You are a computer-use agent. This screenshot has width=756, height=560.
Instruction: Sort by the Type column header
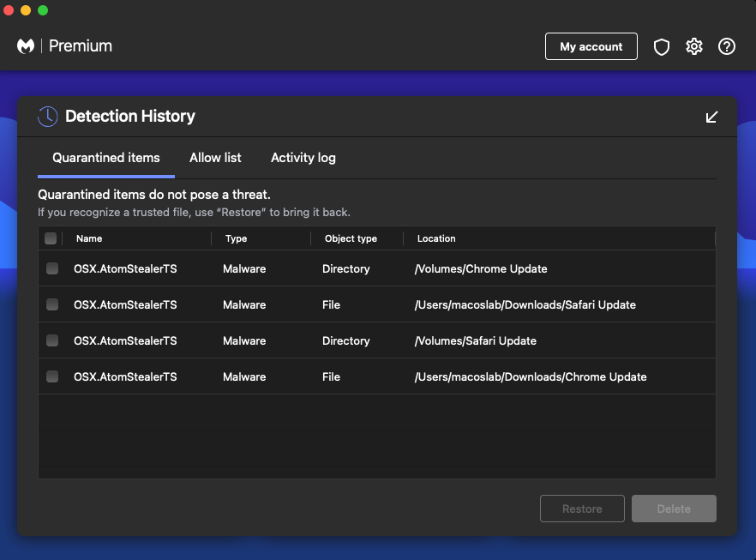[237, 238]
